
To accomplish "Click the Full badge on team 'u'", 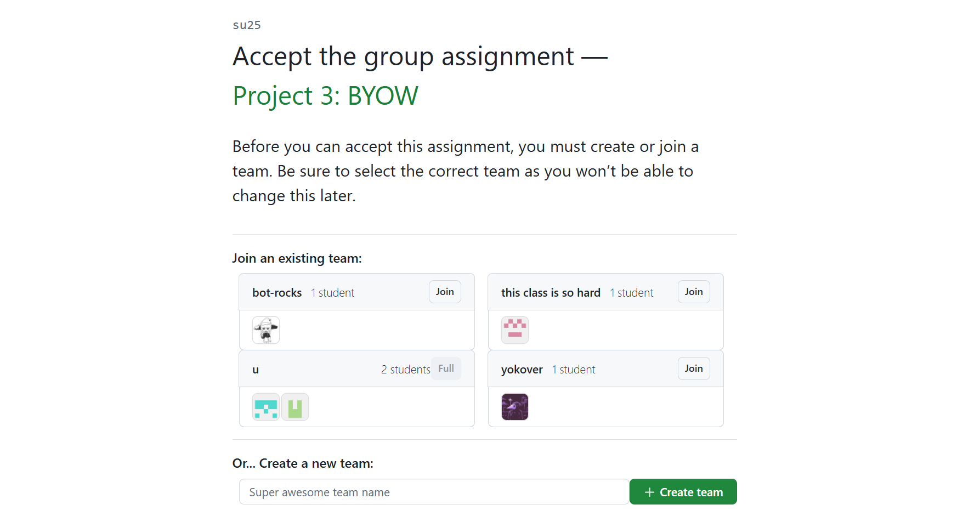I will [446, 368].
